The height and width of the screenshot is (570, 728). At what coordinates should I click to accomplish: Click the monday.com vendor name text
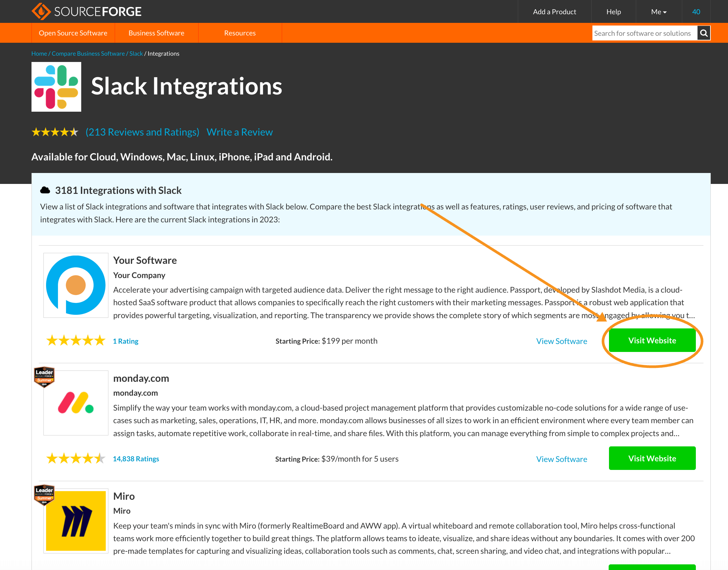tap(136, 393)
